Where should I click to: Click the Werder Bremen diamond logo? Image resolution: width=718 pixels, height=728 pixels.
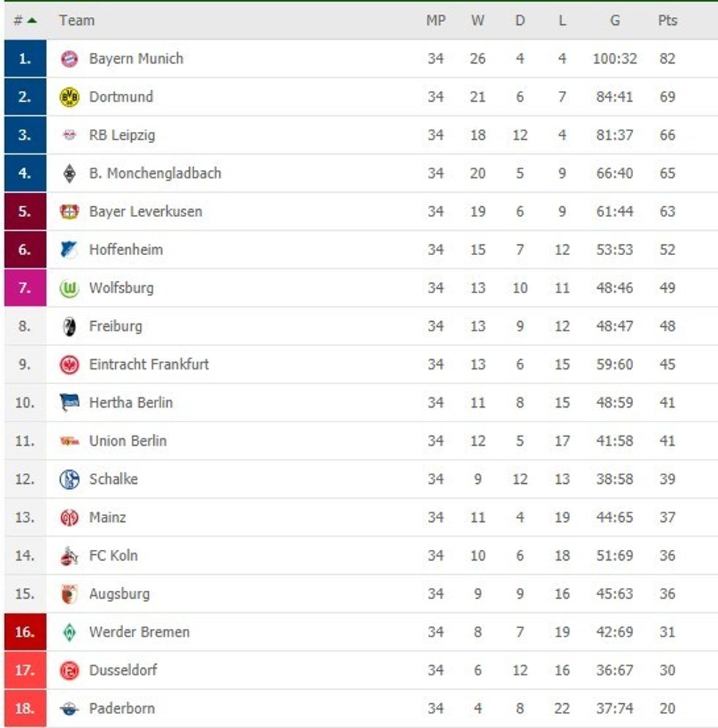click(x=69, y=632)
